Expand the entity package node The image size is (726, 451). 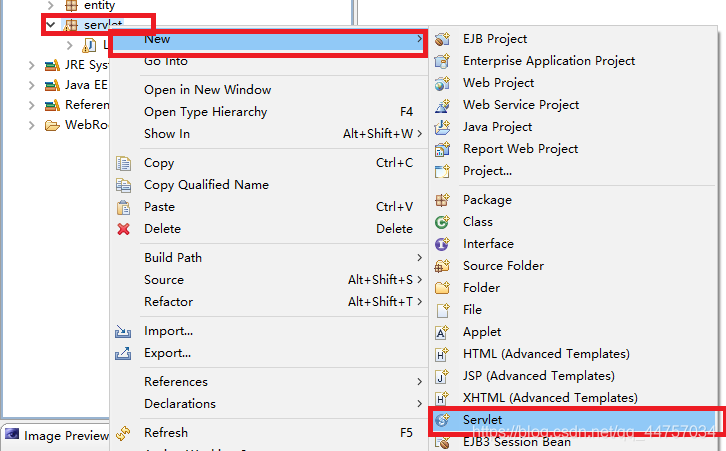(x=50, y=5)
